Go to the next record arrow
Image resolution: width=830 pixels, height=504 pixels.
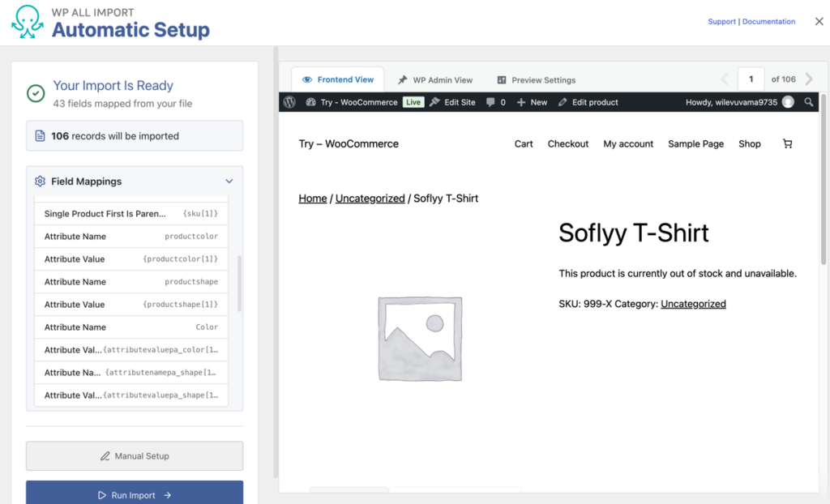point(809,79)
